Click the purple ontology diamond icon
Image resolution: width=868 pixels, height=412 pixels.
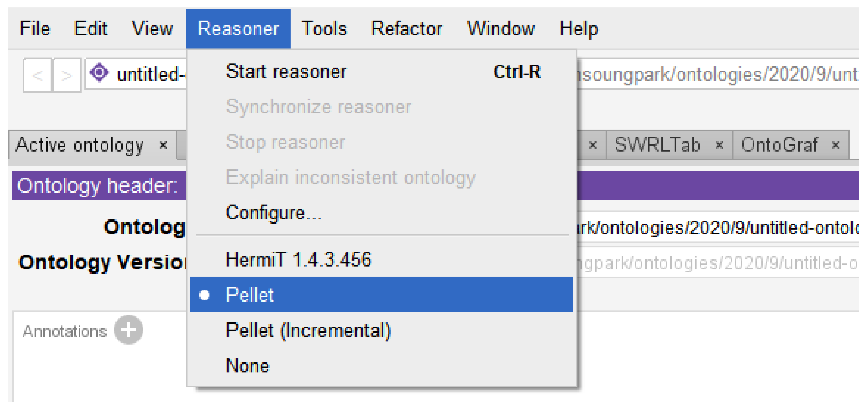pyautogui.click(x=99, y=73)
